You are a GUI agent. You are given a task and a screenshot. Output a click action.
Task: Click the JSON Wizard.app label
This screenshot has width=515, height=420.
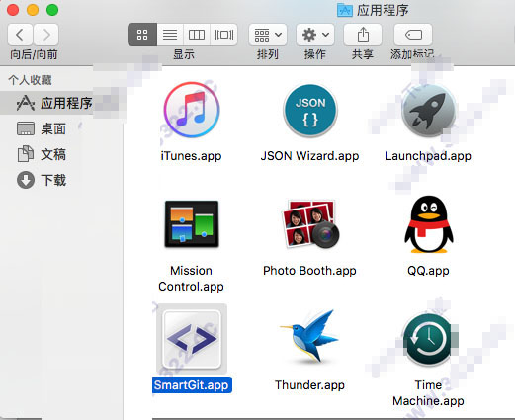pyautogui.click(x=309, y=156)
